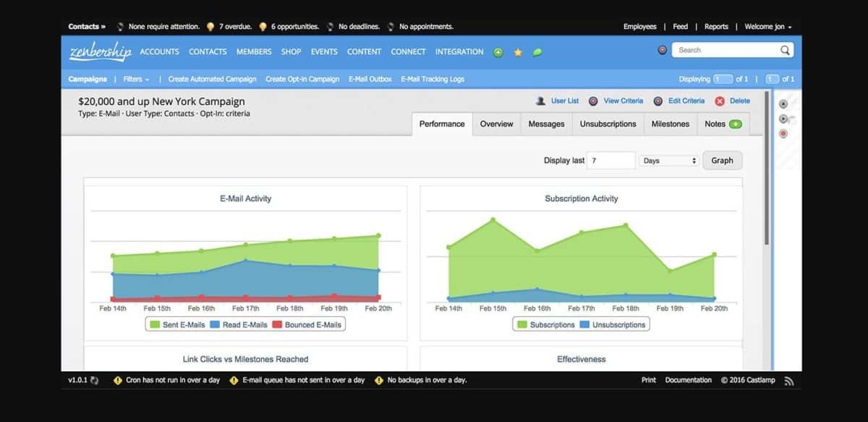This screenshot has width=868, height=422.
Task: Open Create Automated Campaign link
Action: tap(212, 79)
